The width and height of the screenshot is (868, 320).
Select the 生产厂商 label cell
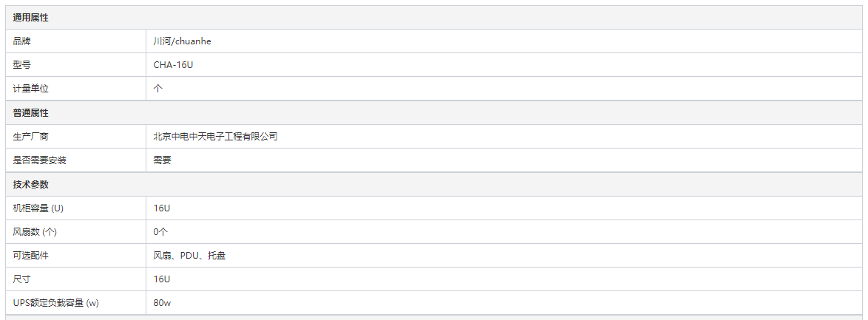tap(76, 136)
